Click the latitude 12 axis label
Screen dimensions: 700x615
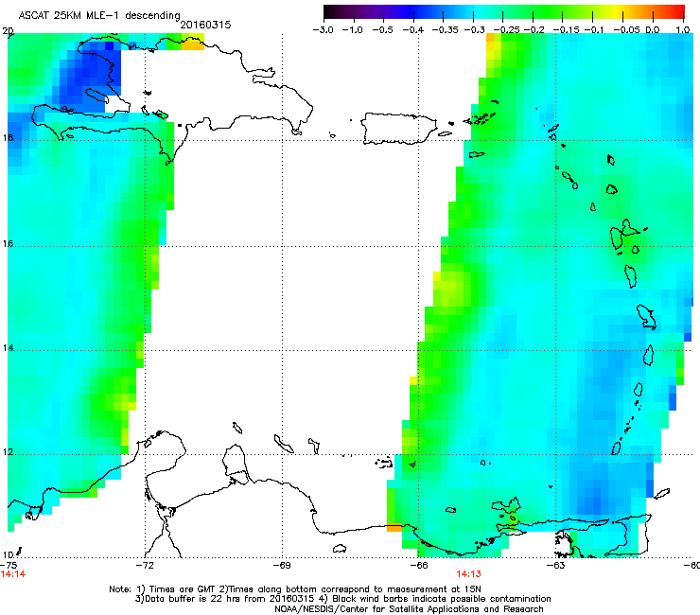coord(8,452)
